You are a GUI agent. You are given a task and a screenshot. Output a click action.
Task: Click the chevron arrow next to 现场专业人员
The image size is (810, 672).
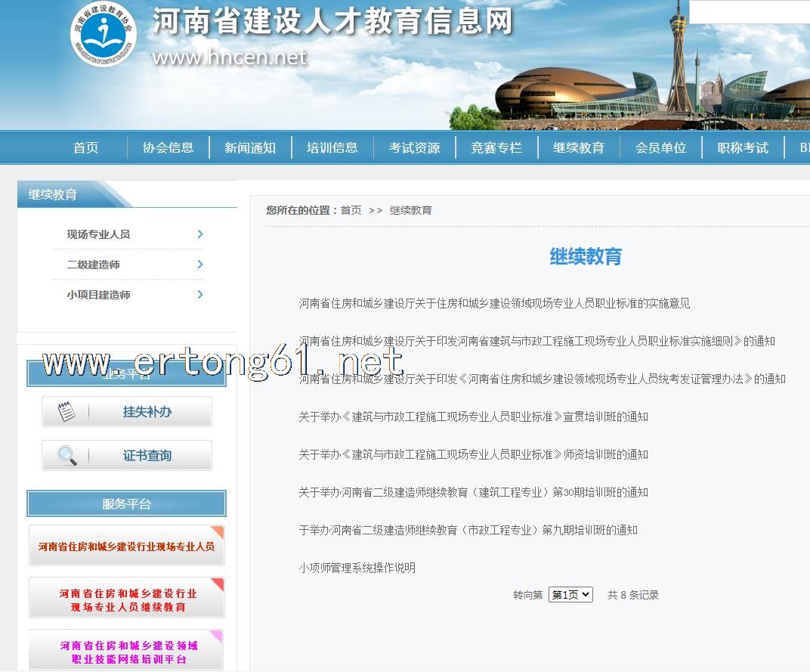pyautogui.click(x=199, y=234)
